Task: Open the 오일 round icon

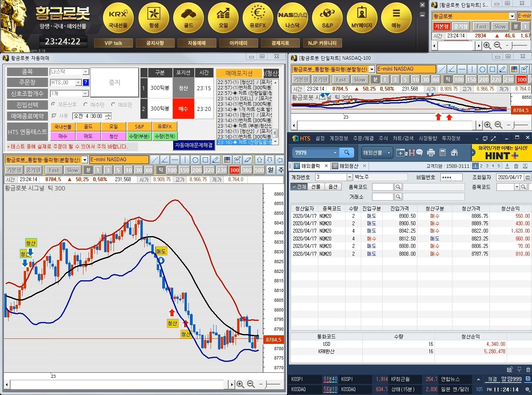Action: tap(223, 18)
